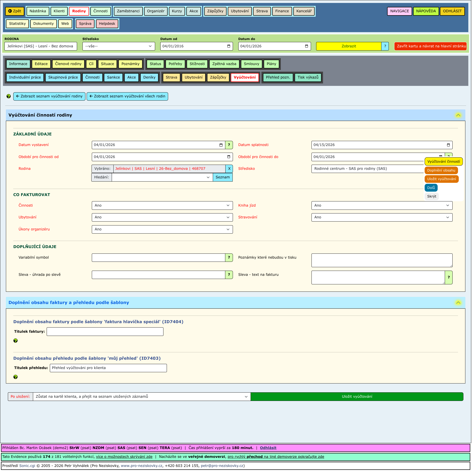Click the help question mark next to Datum vystavení
Image resolution: width=472 pixels, height=476 pixels.
point(229,145)
